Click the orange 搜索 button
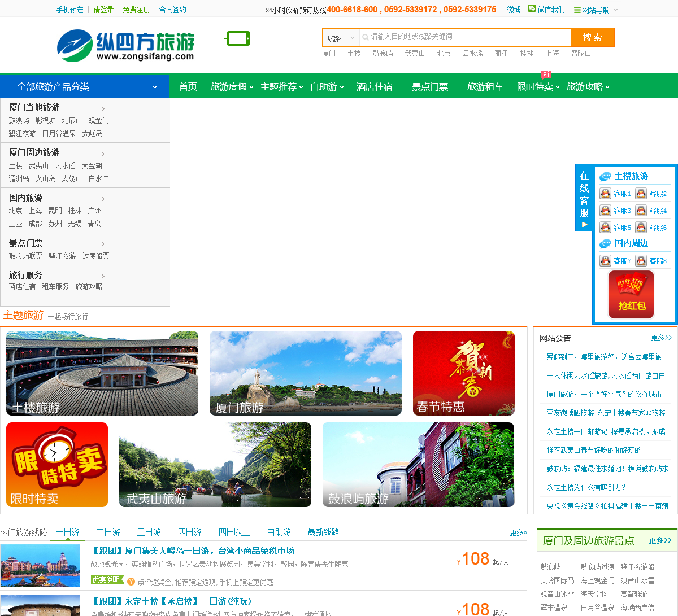Viewport: 678px width, 616px height. coord(593,37)
